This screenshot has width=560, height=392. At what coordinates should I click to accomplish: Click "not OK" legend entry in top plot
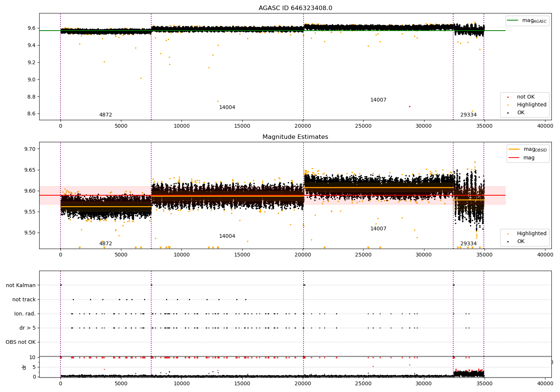click(525, 97)
